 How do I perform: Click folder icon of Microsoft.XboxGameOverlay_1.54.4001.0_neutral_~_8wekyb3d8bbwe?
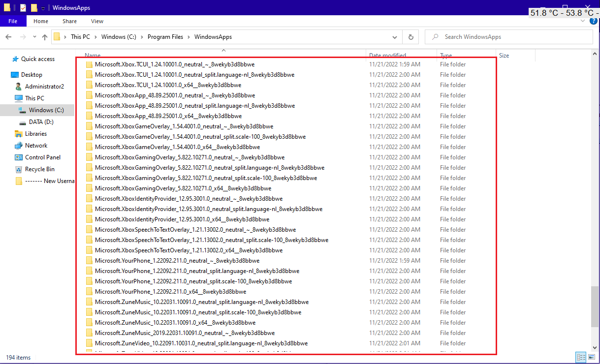click(89, 126)
